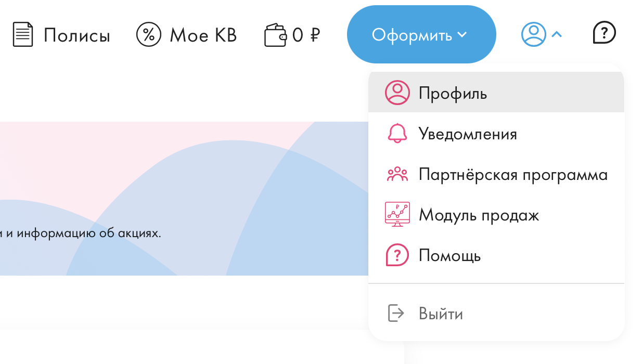Screen dimensions: 642x364
Task: Click the Policies document icon
Action: (22, 35)
